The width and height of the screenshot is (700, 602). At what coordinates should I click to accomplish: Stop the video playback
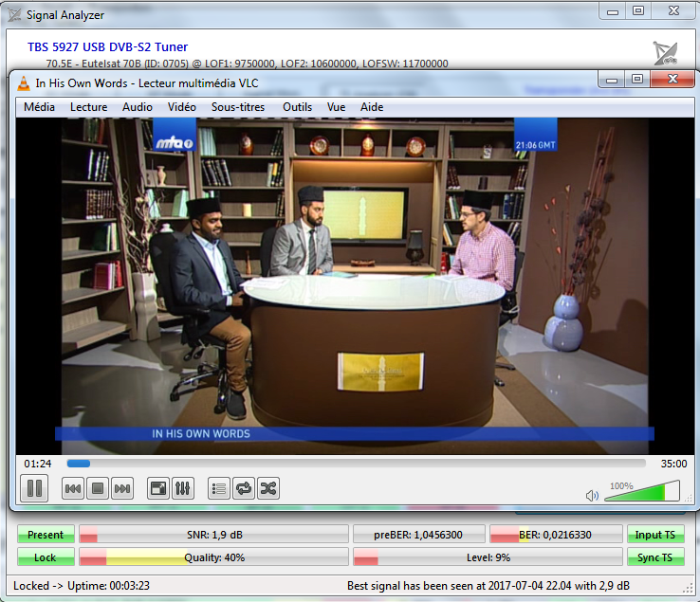(97, 489)
